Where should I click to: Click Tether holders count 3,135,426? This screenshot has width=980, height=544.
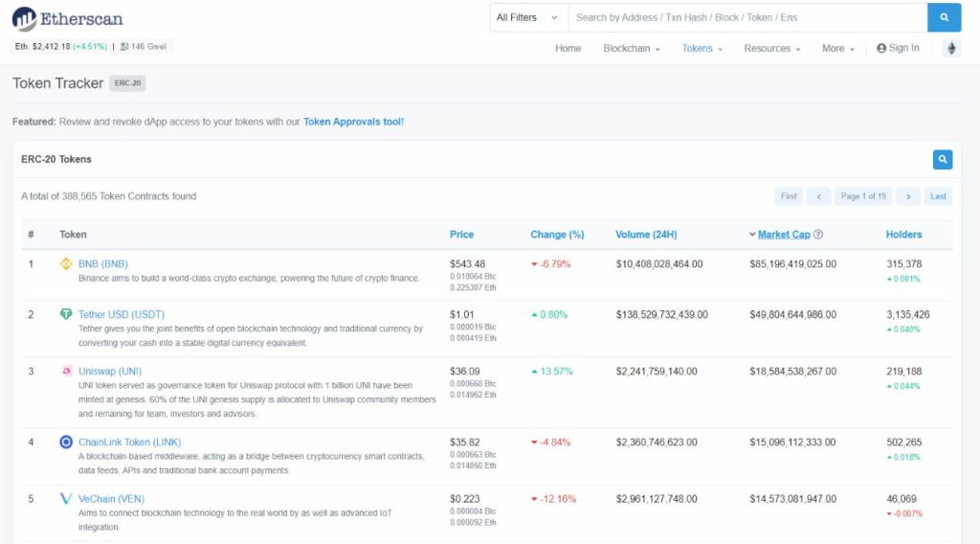click(x=908, y=314)
